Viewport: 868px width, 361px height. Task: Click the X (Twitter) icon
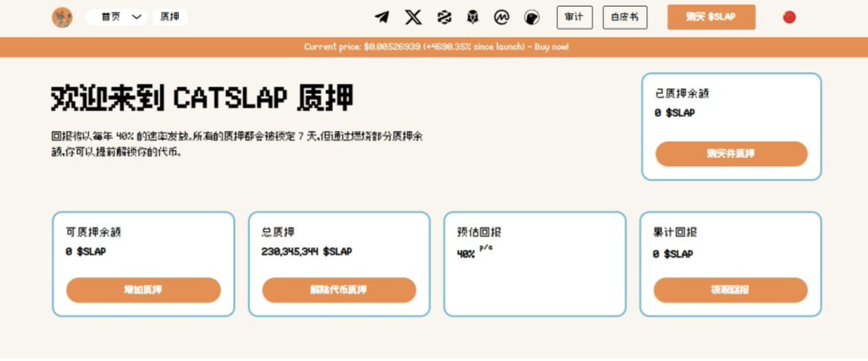413,17
